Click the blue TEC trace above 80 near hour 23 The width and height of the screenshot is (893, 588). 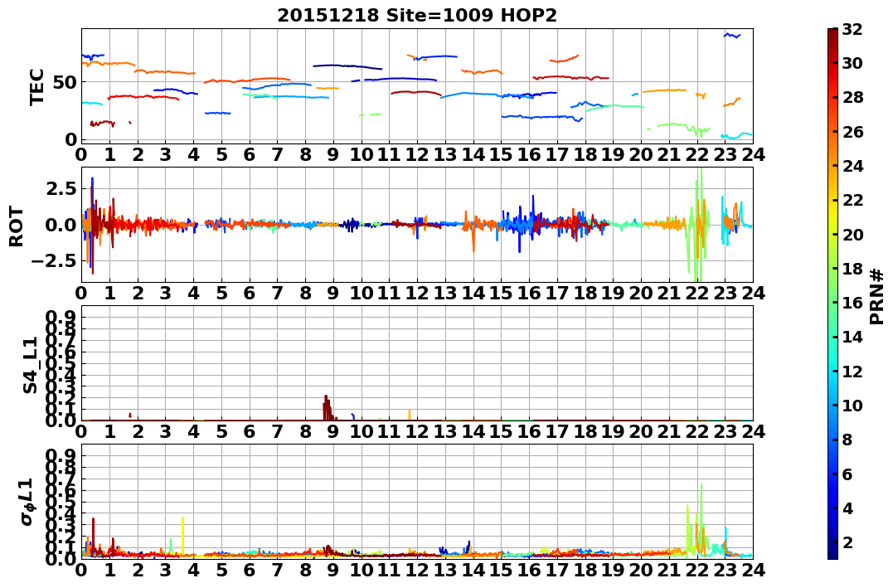click(x=732, y=36)
